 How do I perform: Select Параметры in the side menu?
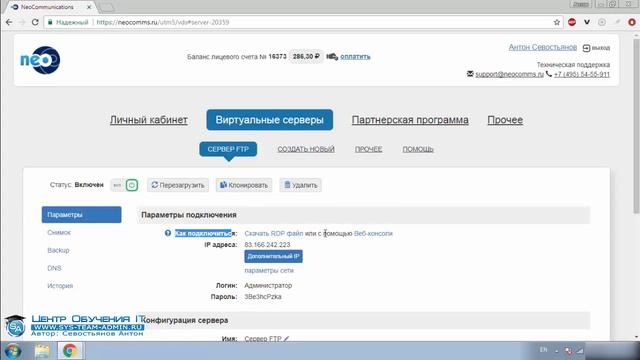pos(81,215)
